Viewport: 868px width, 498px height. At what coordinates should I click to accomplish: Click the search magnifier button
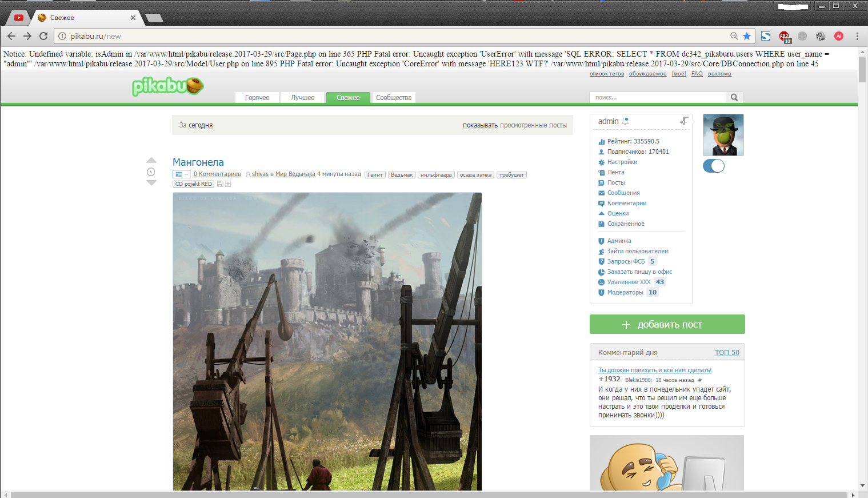pos(734,98)
